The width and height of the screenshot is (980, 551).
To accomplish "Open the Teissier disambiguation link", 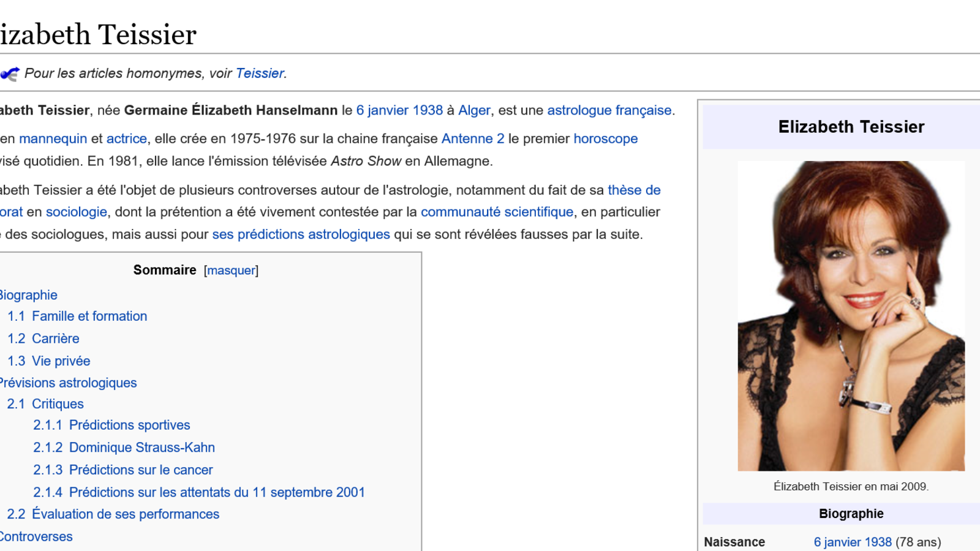I will click(260, 73).
